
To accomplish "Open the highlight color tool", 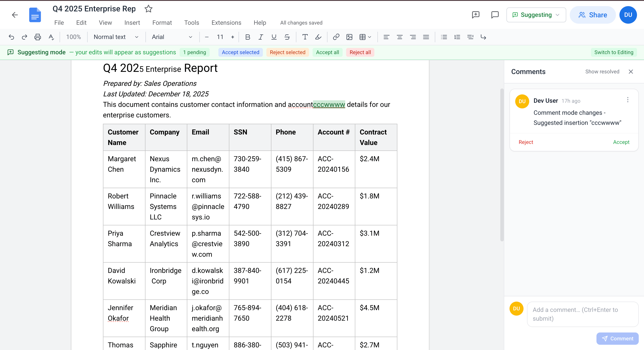I will 318,37.
